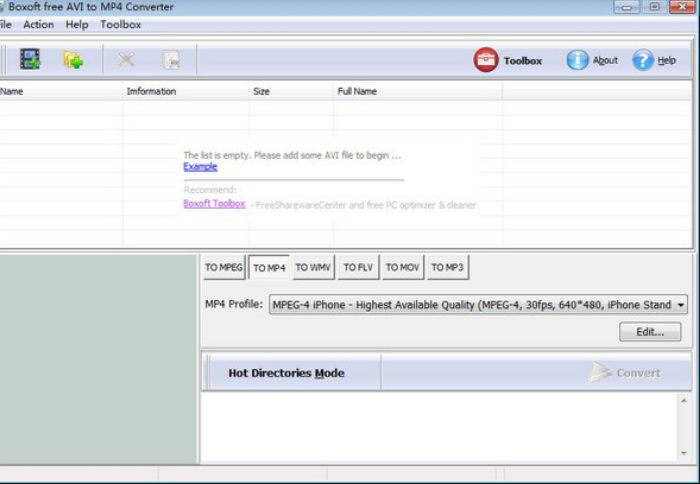Click the 'MP4 Profile:' label

pos(234,304)
